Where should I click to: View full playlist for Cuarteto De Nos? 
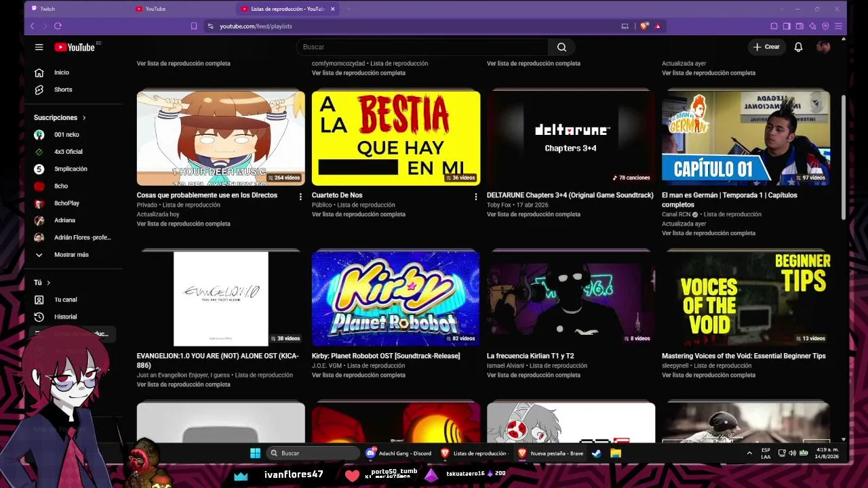click(358, 214)
